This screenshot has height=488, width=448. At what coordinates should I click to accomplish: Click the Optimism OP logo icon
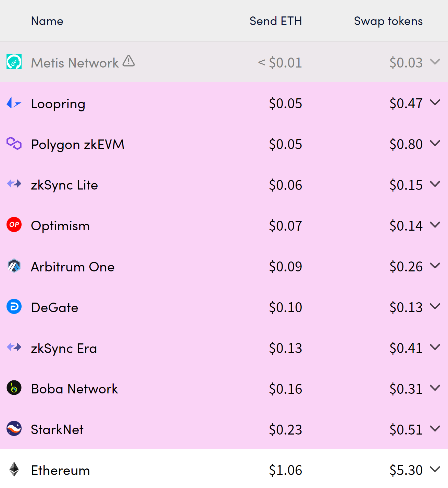click(x=14, y=225)
